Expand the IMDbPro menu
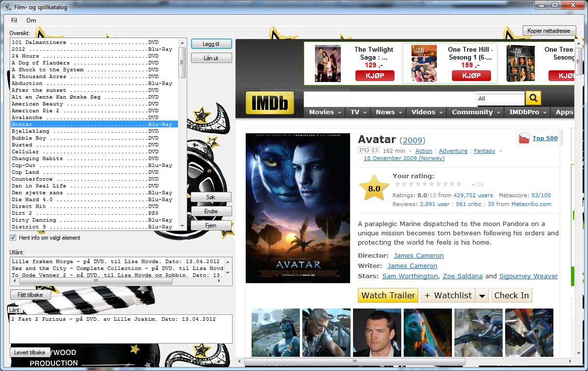The height and width of the screenshot is (371, 588). [528, 112]
